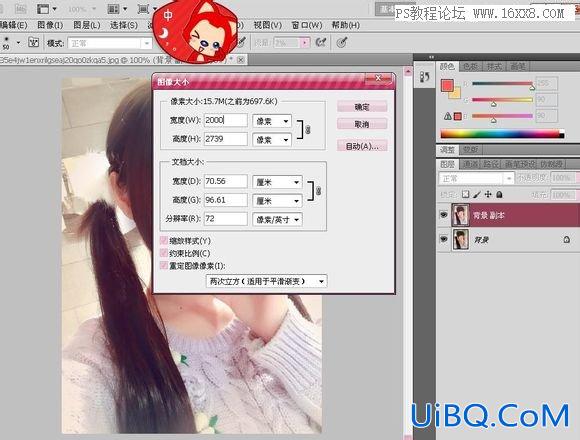Click the 宽度(D) document width field showing 70.56
This screenshot has height=440, width=580.
pyautogui.click(x=225, y=181)
